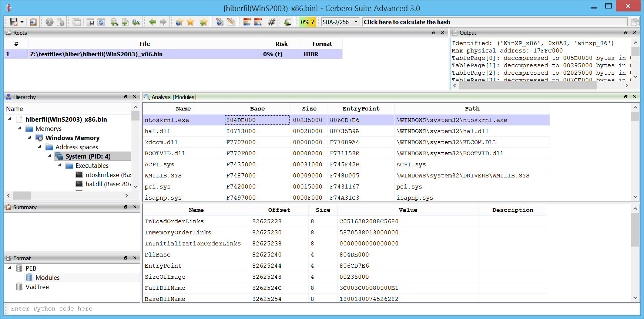Navigate back with green left arrow
Viewport: 644px width, 319px height.
[152, 22]
